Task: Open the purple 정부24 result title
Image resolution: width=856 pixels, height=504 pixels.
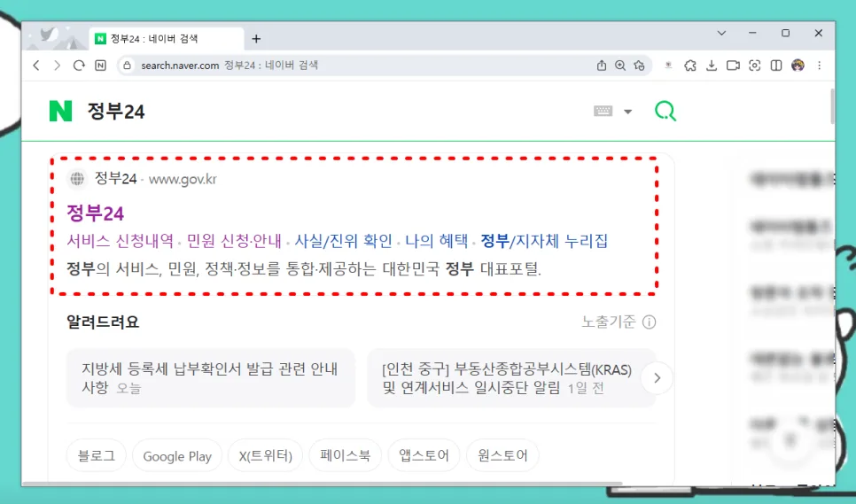Action: (96, 213)
